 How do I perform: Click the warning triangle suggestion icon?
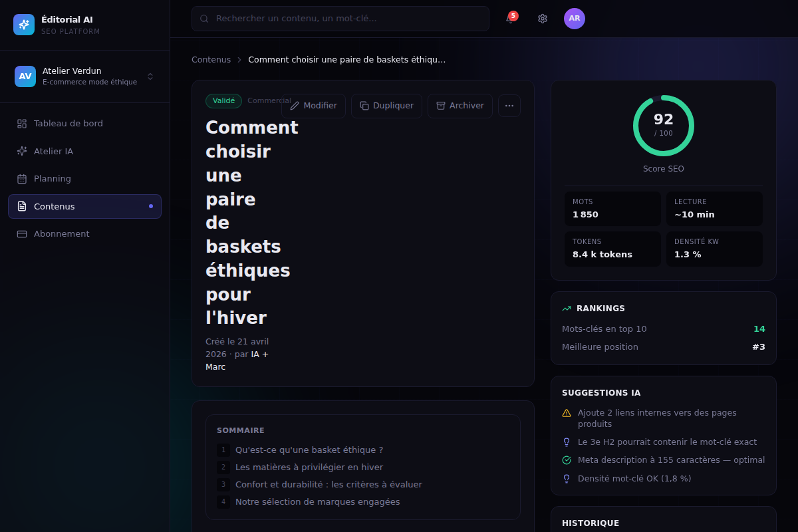[x=567, y=413]
